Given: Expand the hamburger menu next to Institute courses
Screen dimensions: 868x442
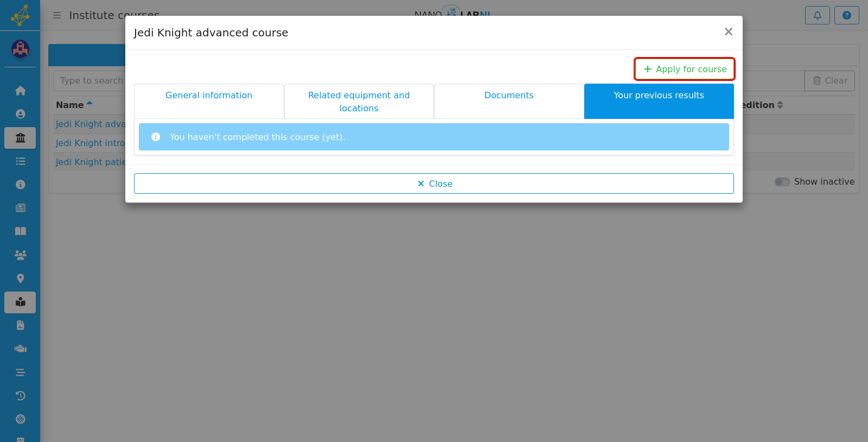Looking at the screenshot, I should click(x=57, y=15).
